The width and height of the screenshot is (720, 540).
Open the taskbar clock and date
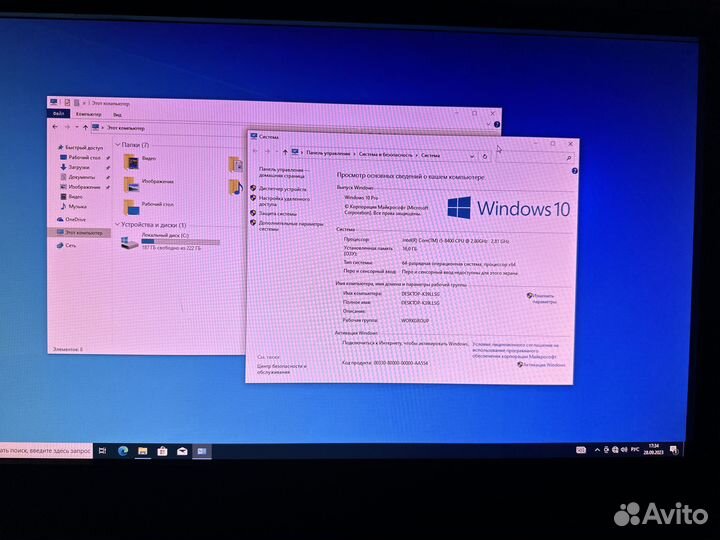pyautogui.click(x=653, y=449)
